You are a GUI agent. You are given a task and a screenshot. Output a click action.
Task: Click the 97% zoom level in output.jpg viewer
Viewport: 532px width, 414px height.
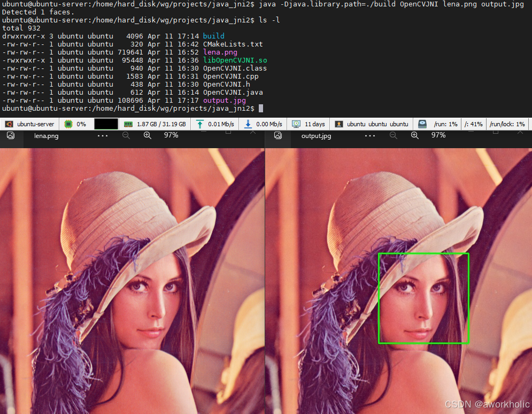pyautogui.click(x=438, y=135)
